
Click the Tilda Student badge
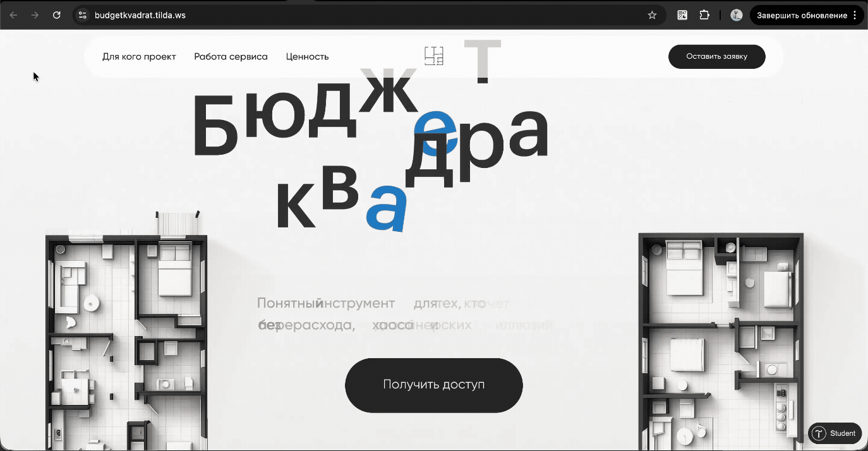click(835, 433)
